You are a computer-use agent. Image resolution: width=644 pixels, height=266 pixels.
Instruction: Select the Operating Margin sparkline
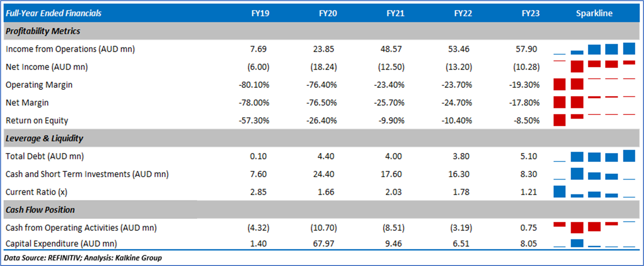click(x=595, y=85)
